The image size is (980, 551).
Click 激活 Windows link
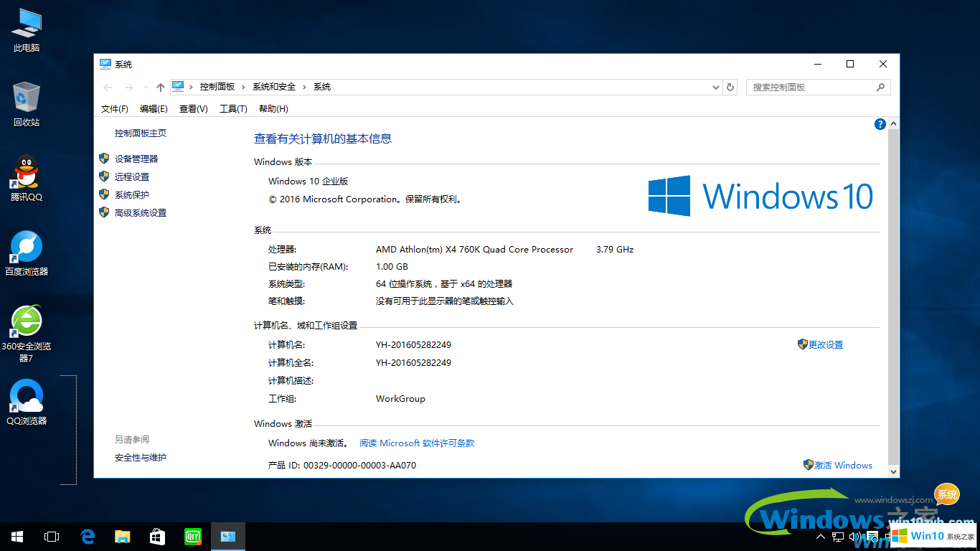tap(843, 466)
